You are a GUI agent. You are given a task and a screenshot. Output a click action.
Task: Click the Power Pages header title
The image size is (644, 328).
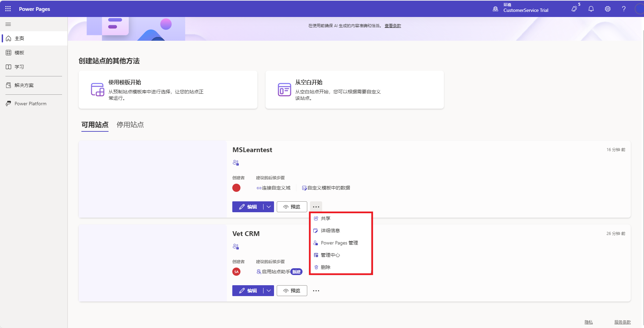[35, 9]
